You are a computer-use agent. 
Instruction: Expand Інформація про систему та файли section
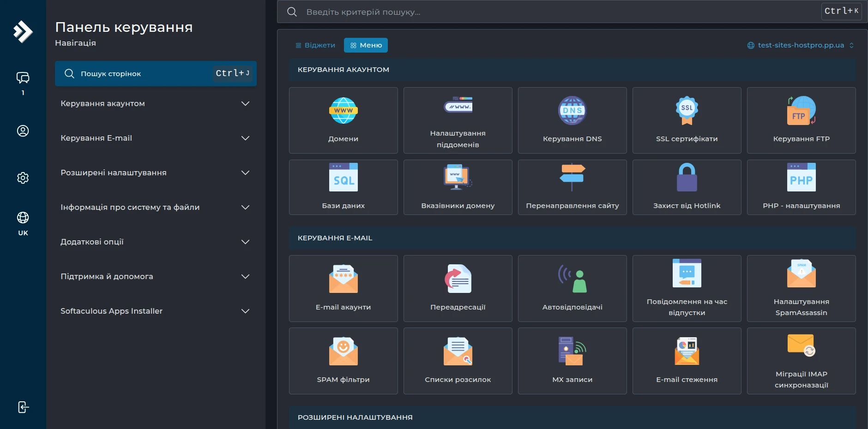[155, 207]
